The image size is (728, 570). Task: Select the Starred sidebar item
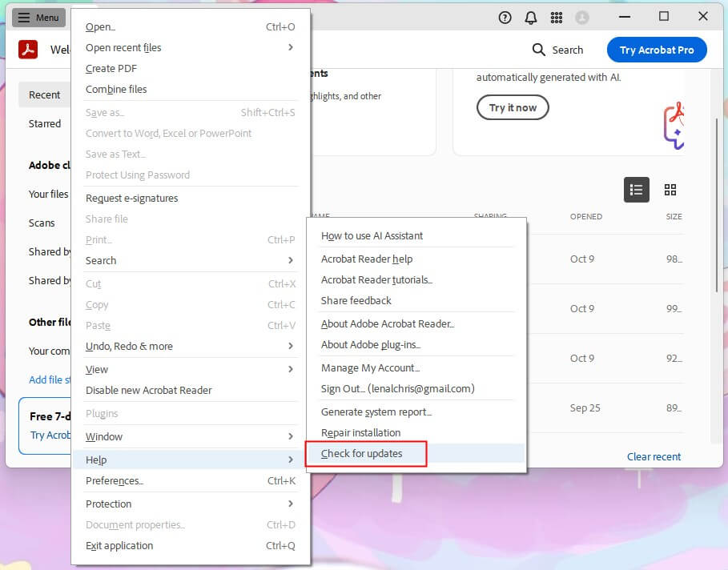(45, 123)
